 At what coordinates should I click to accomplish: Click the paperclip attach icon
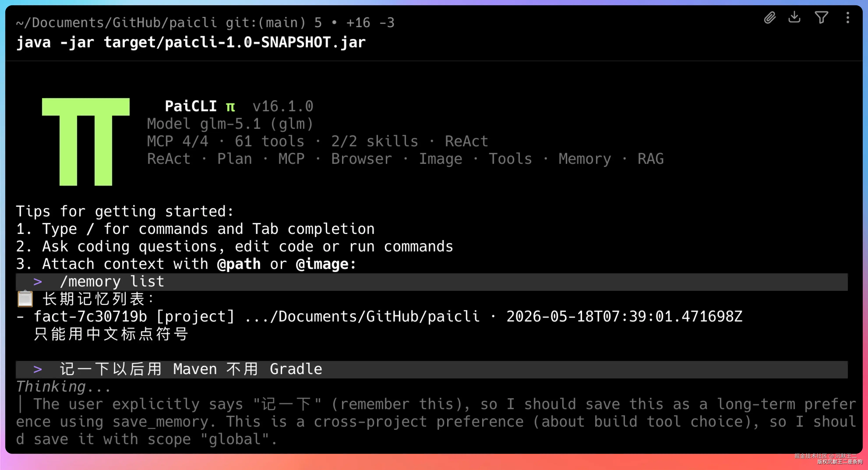[x=770, y=17]
